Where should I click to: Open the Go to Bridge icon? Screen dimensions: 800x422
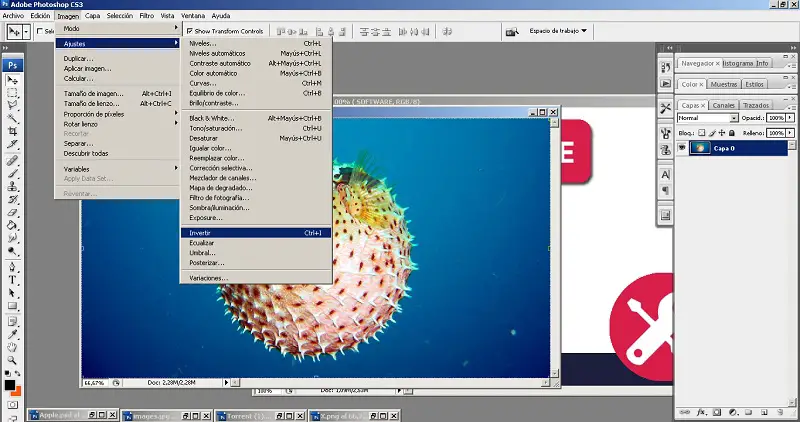512,32
